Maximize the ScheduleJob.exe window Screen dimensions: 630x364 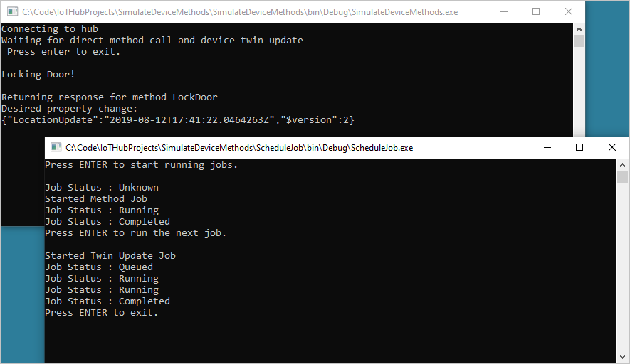click(579, 147)
